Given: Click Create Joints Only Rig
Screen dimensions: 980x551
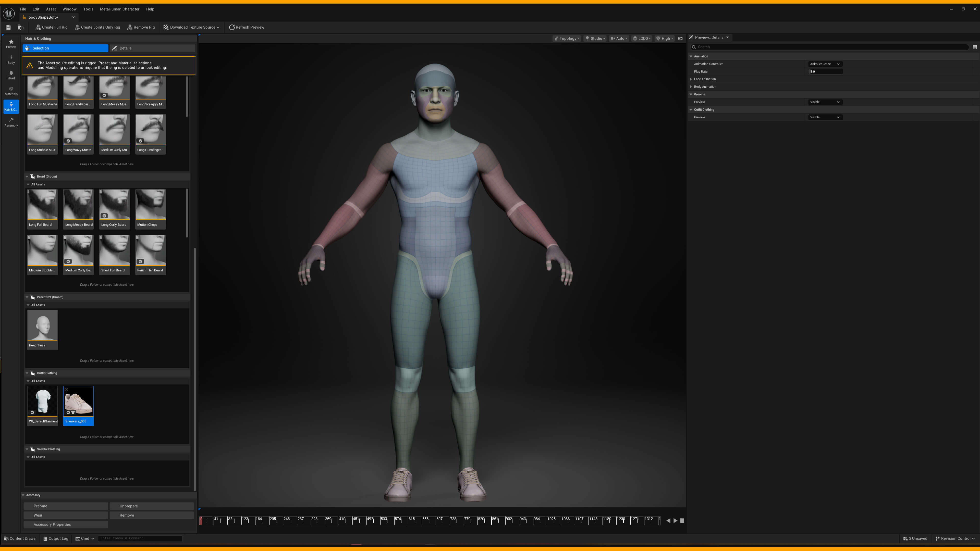Looking at the screenshot, I should (97, 27).
